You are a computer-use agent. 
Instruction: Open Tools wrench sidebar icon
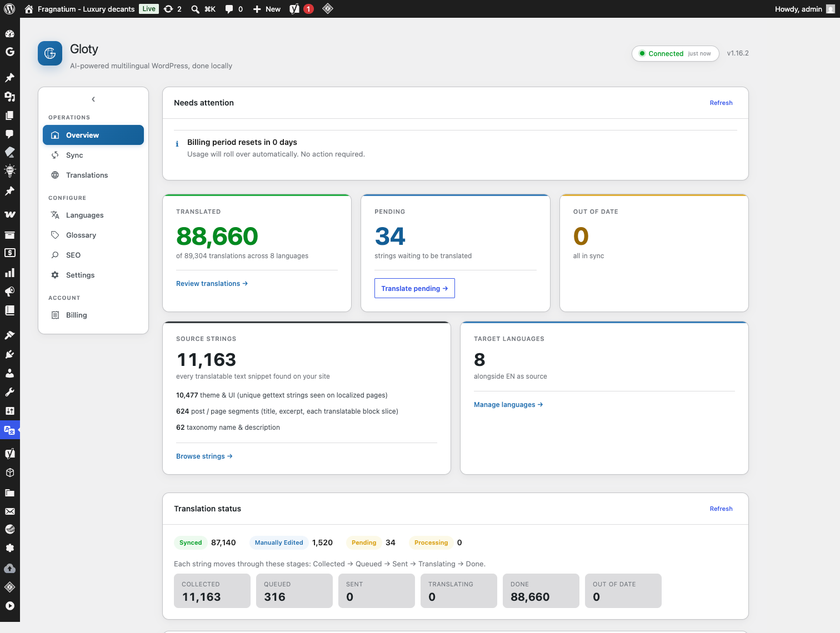tap(9, 392)
